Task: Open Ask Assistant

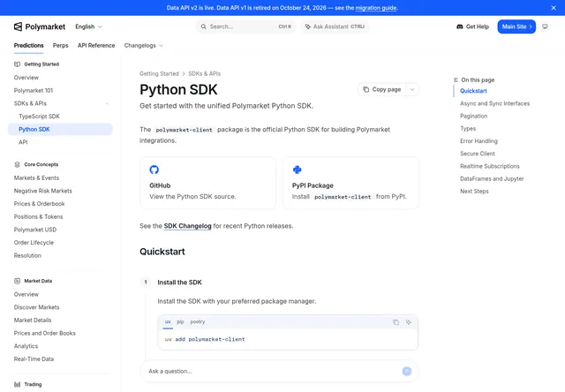Action: click(x=335, y=26)
